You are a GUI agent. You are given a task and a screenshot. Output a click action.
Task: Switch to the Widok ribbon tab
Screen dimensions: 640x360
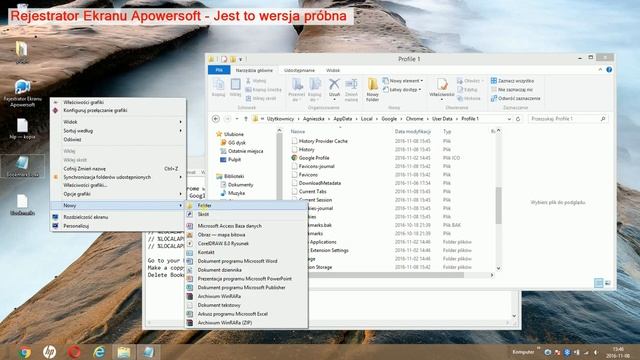[333, 70]
